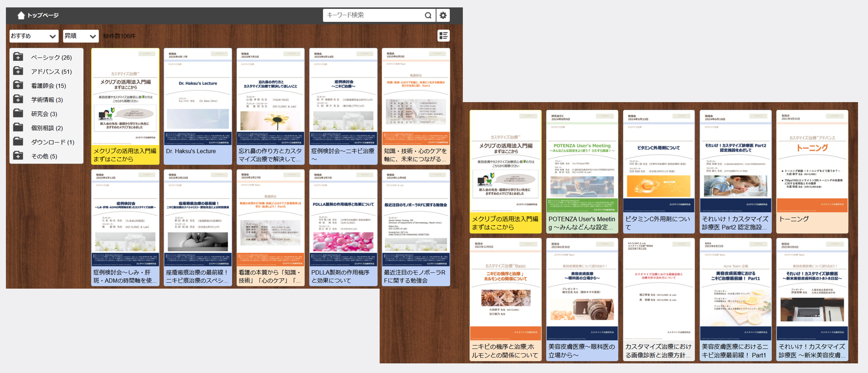The height and width of the screenshot is (373, 868).
Task: Select 学術情報 (3) category
Action: [47, 100]
